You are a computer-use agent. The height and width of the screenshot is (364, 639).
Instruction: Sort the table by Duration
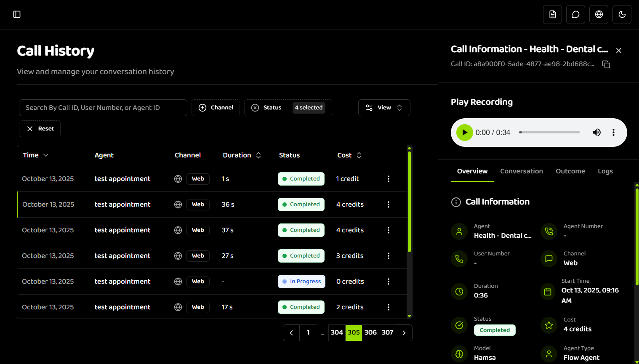pyautogui.click(x=258, y=155)
